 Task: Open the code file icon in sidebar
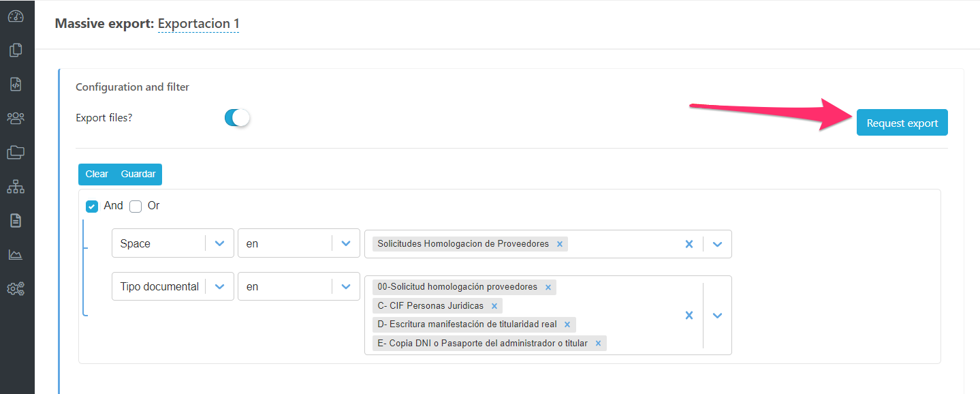pyautogui.click(x=16, y=84)
